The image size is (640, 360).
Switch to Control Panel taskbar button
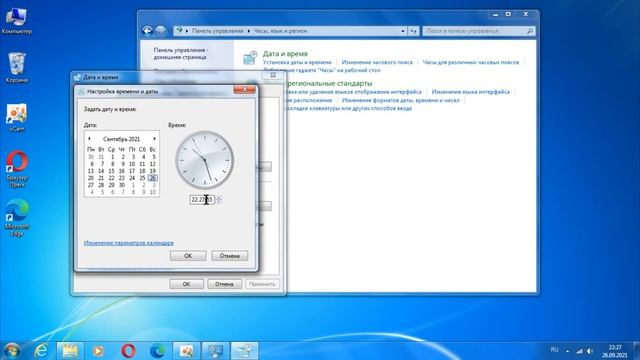click(215, 351)
